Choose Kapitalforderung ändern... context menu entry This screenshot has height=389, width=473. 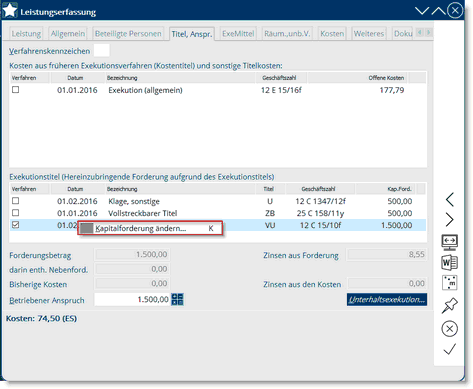(150, 228)
